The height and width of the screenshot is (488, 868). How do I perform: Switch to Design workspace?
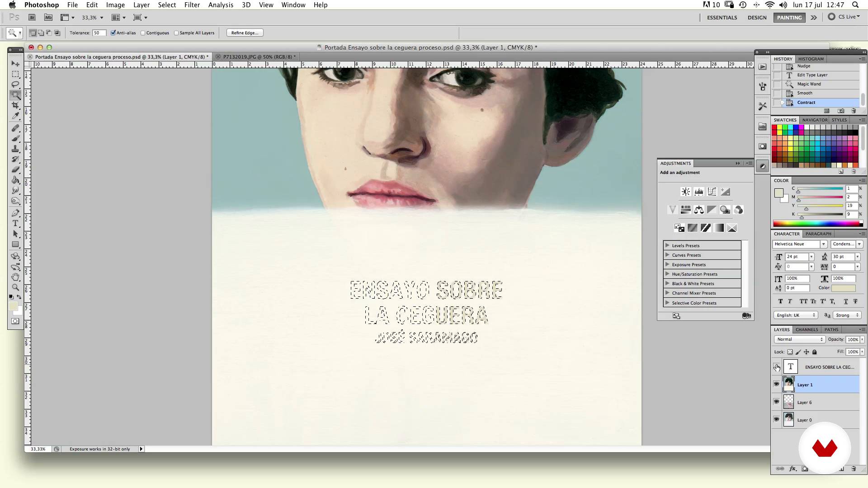[757, 18]
